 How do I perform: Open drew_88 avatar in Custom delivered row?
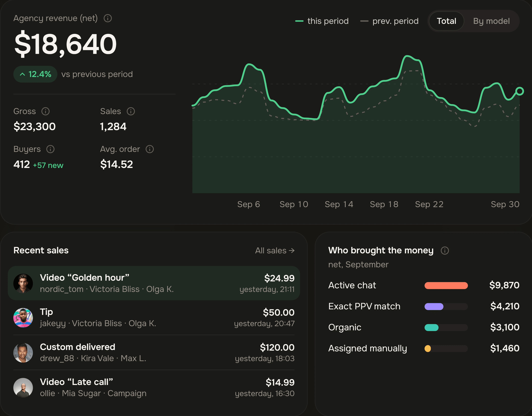pos(23,353)
